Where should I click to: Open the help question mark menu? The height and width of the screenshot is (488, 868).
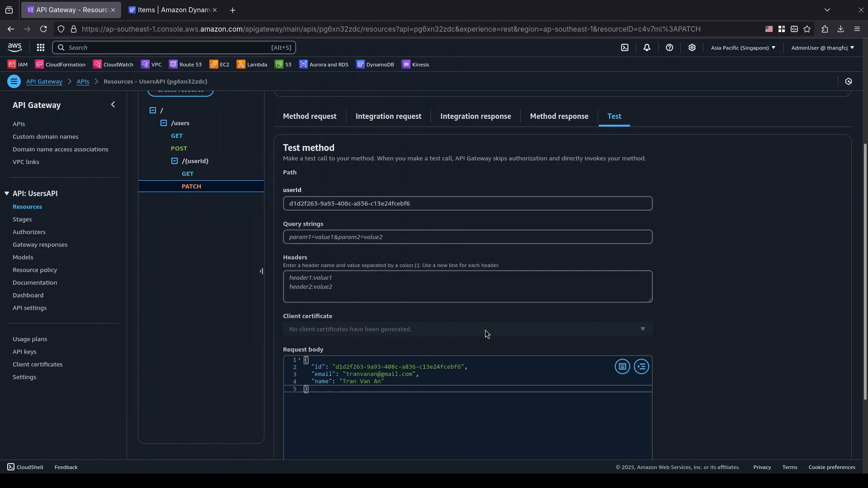pyautogui.click(x=670, y=47)
